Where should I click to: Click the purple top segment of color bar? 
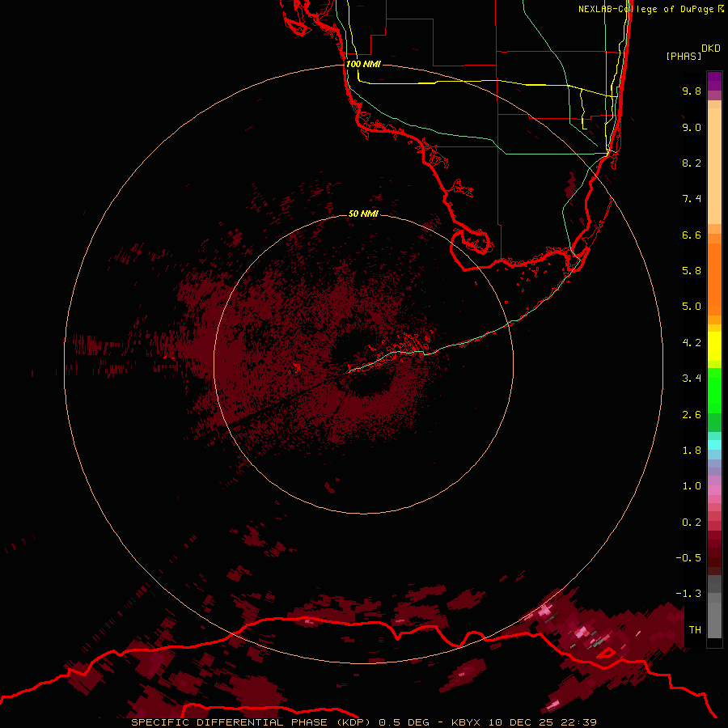(714, 81)
